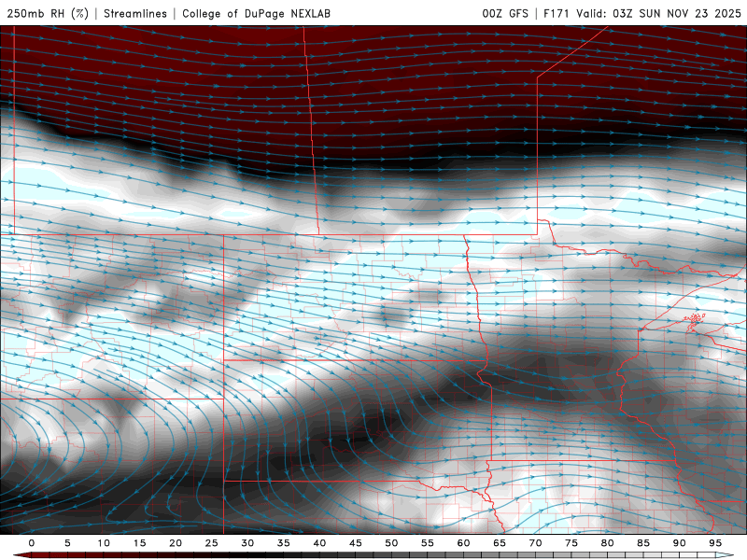Select the "40" colorbar scale label
747x560 pixels.
pos(319,543)
